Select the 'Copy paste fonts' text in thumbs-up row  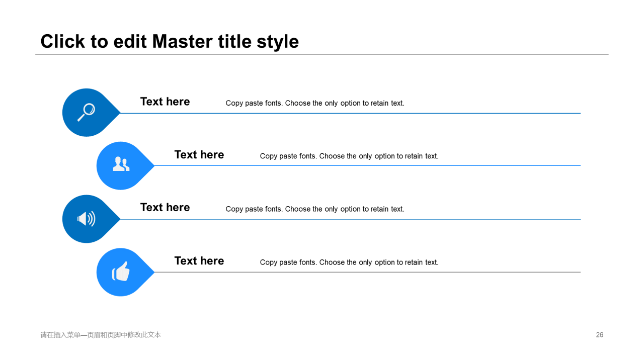click(x=349, y=262)
